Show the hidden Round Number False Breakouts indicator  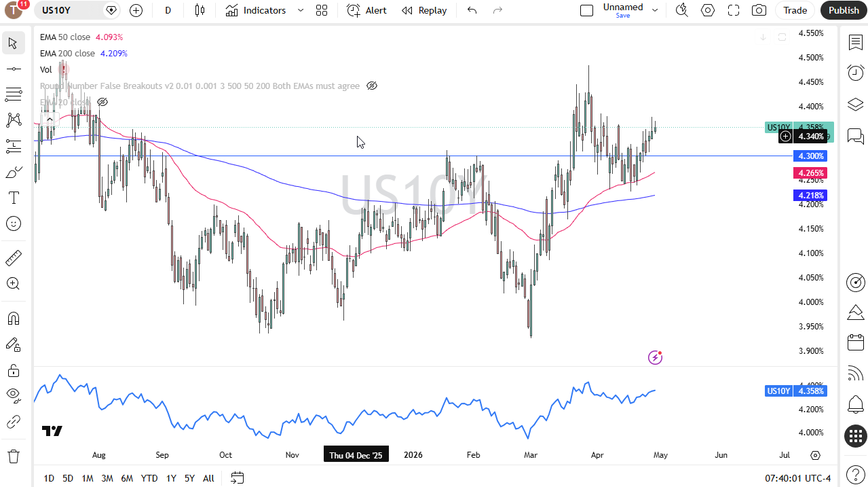[x=372, y=86]
